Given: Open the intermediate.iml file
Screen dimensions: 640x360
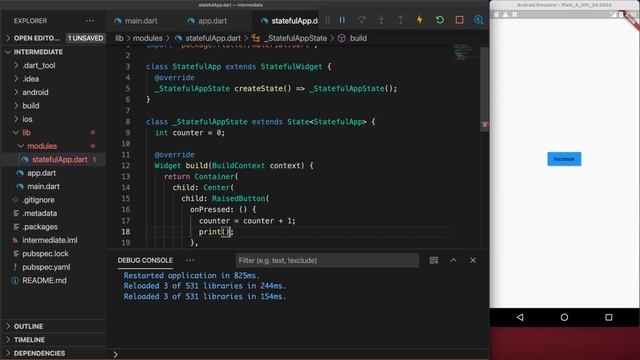Looking at the screenshot, I should pos(50,240).
